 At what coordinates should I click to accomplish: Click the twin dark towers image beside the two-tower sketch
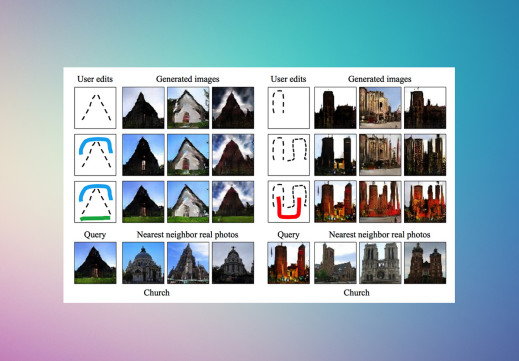point(335,155)
